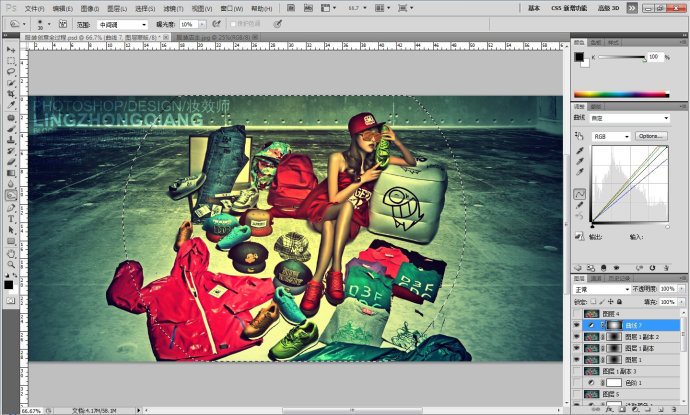Show the 图层 4 layer
The width and height of the screenshot is (690, 415).
click(576, 314)
